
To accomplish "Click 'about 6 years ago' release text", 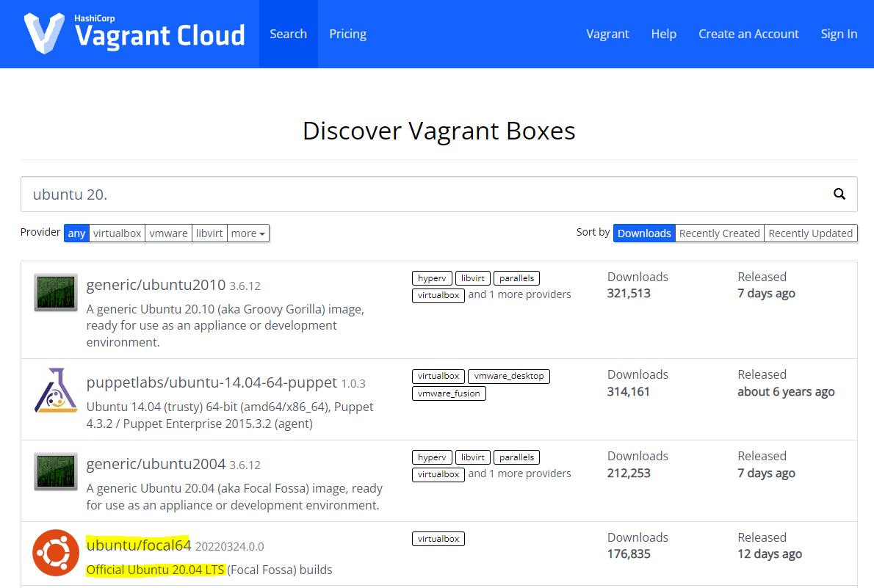I will (x=786, y=392).
